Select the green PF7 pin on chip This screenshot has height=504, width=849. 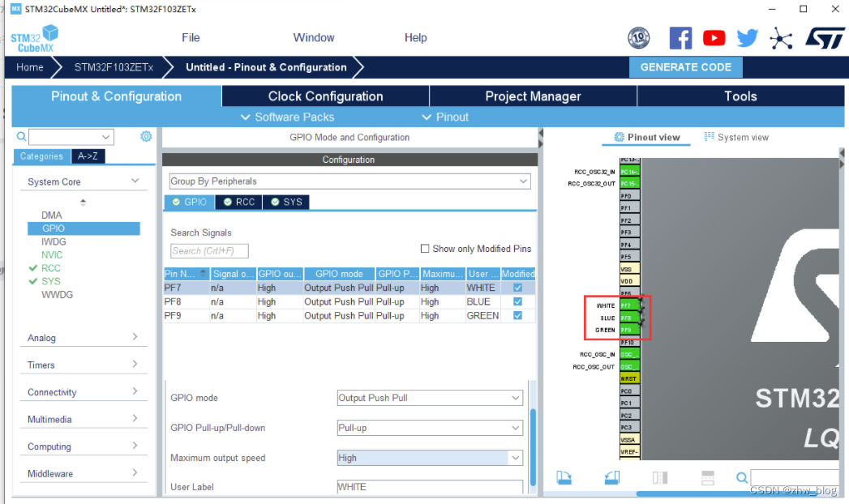(x=629, y=305)
